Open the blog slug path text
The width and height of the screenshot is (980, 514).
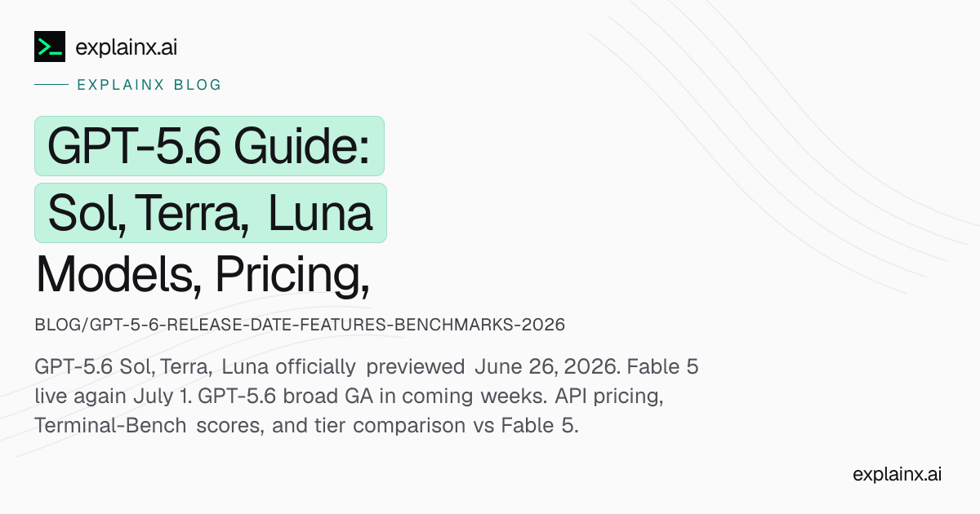(300, 325)
